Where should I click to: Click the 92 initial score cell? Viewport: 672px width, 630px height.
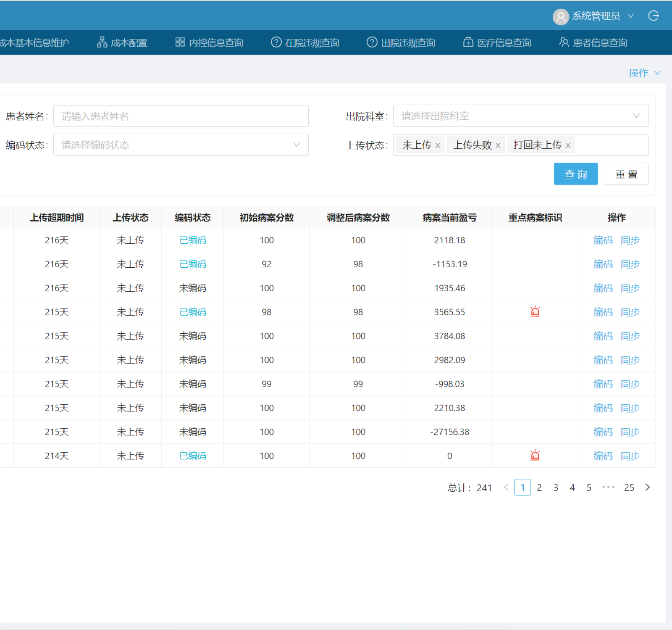[267, 264]
